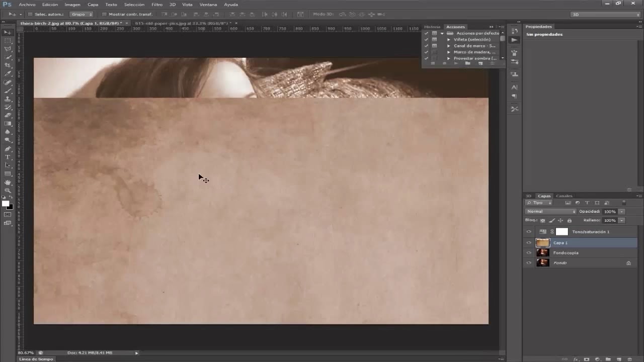Toggle Quick Mask mode icon
The height and width of the screenshot is (362, 644).
pos(8,215)
